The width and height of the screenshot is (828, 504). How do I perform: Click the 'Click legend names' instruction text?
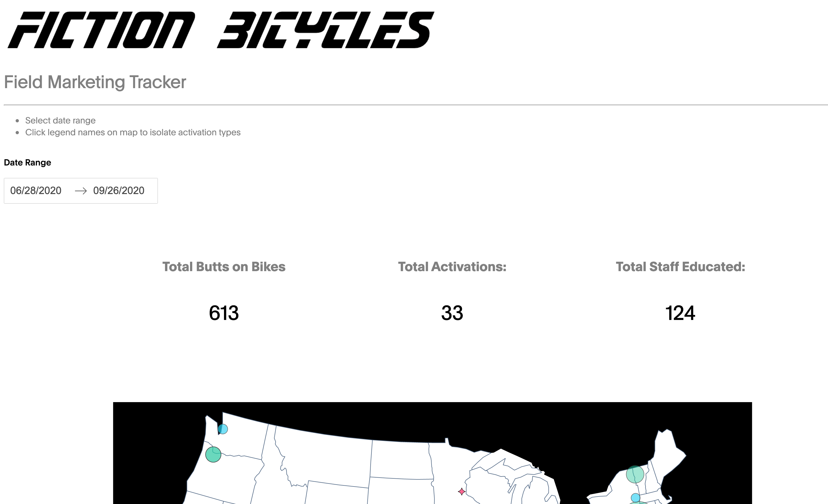133,132
